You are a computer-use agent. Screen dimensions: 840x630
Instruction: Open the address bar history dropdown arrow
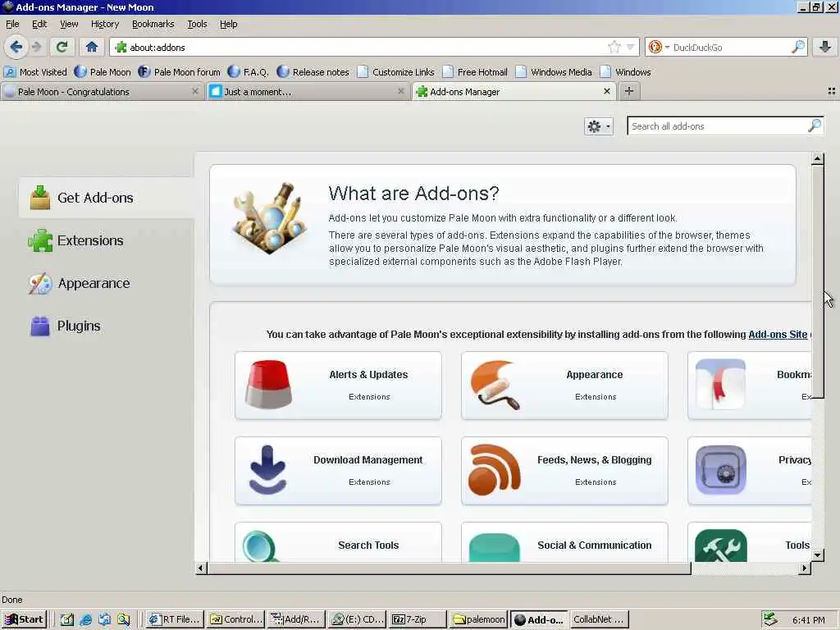(x=631, y=47)
